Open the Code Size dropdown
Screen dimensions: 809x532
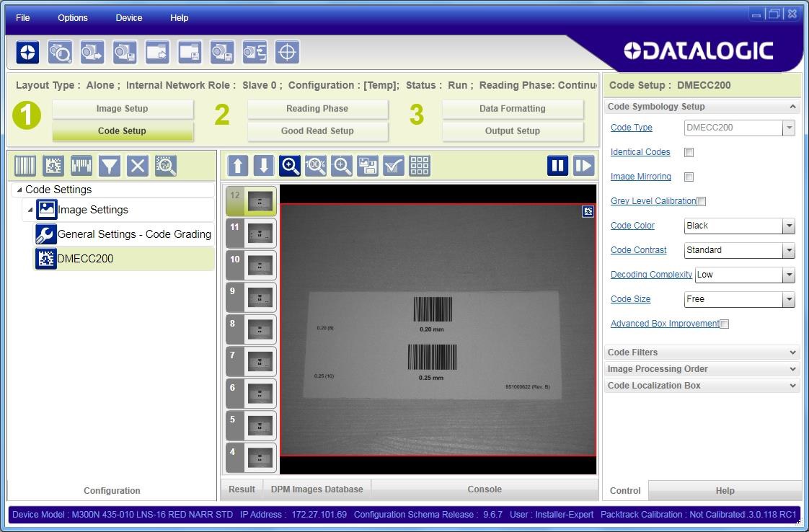click(739, 299)
